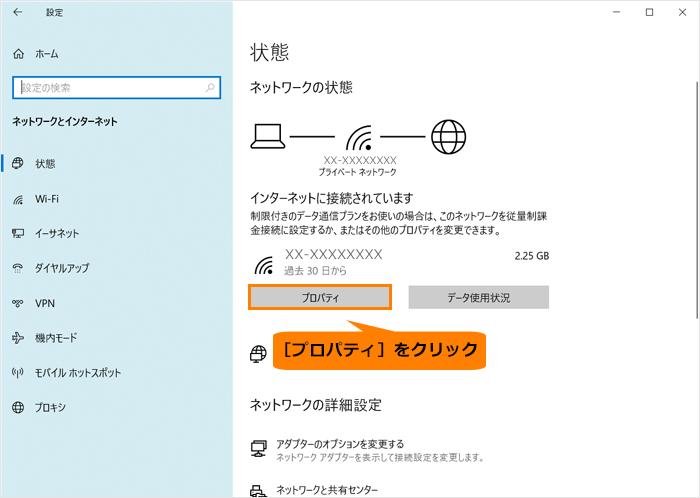Click the adapter options monitor icon
Screen dimensions: 700x498
click(x=259, y=448)
